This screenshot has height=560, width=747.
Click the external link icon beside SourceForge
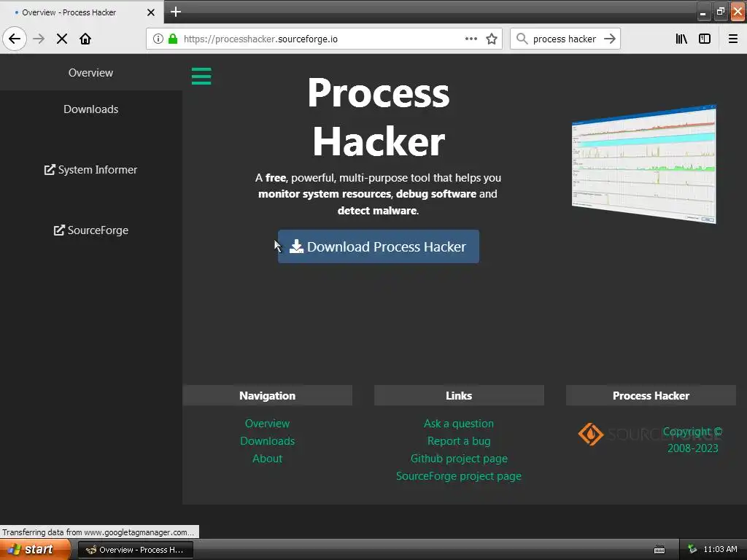point(59,230)
